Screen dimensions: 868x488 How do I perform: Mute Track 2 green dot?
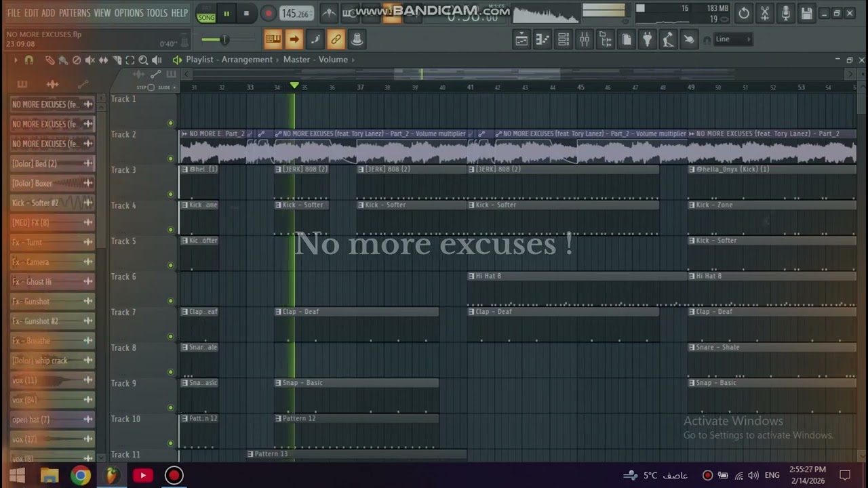tap(170, 159)
